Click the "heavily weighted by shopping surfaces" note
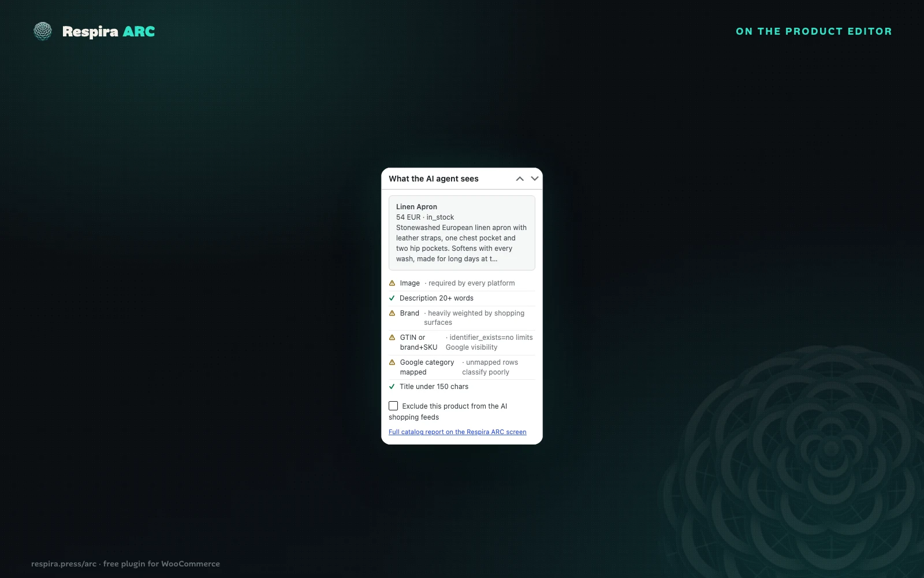 474,318
